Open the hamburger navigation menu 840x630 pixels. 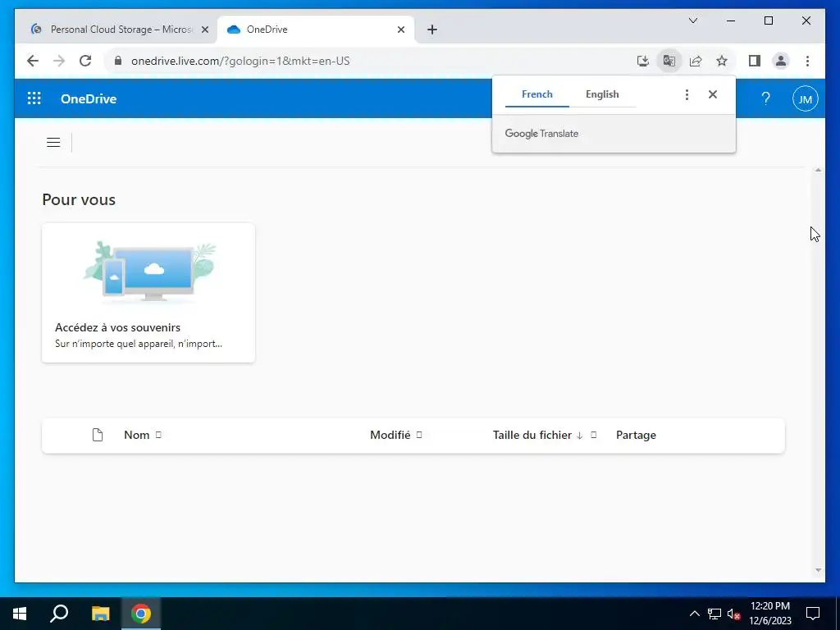tap(53, 143)
